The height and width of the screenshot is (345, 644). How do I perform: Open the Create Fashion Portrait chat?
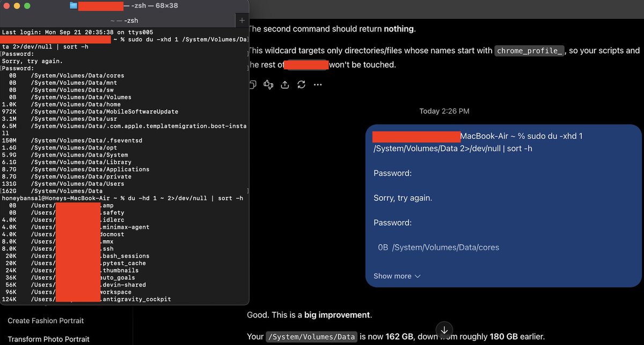46,321
